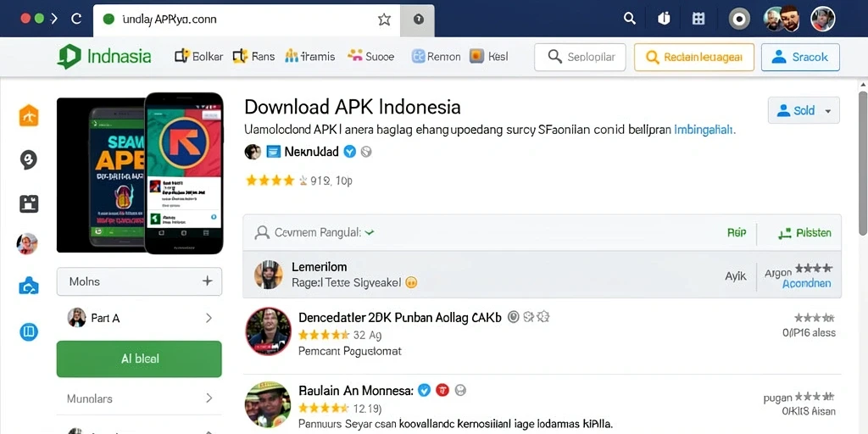The image size is (868, 434).
Task: Click the green Al bleal button
Action: 139,359
